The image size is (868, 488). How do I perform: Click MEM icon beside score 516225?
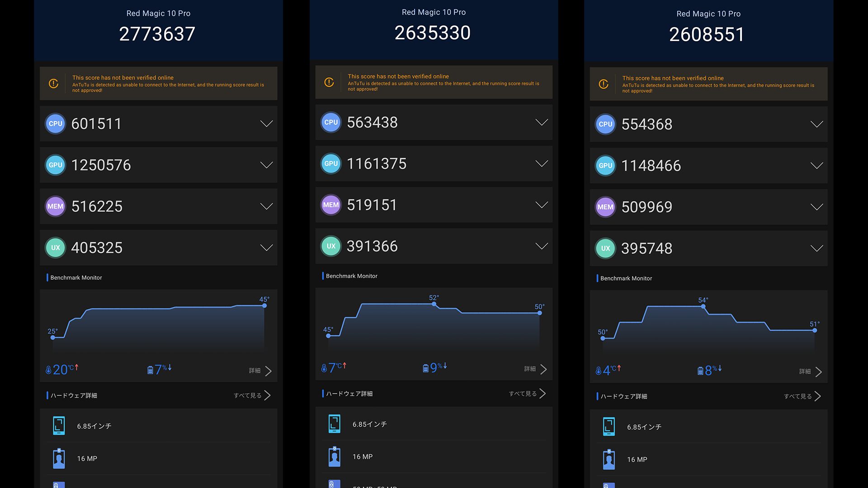[x=56, y=206]
